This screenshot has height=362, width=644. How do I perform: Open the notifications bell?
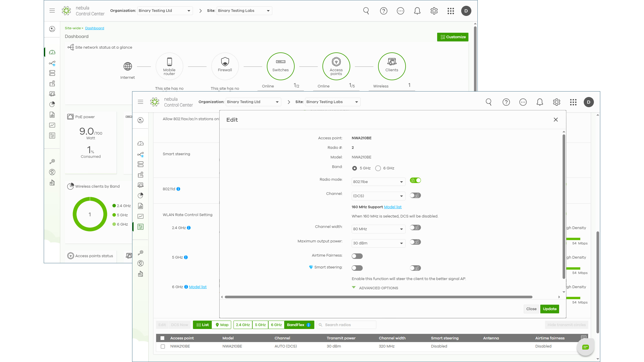[x=540, y=102]
